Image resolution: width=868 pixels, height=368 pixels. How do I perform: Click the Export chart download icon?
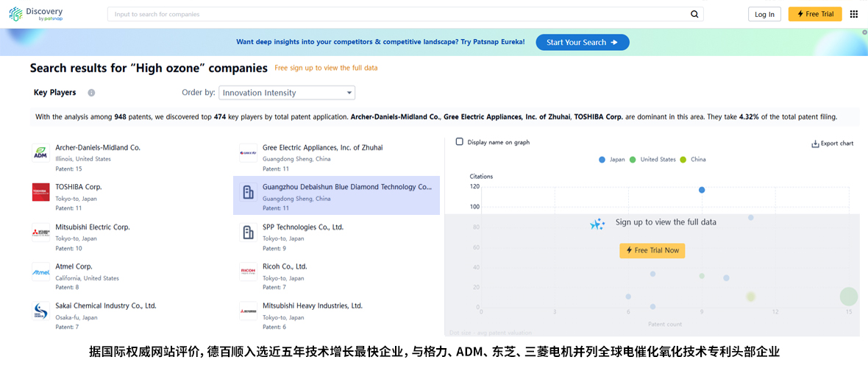click(815, 144)
